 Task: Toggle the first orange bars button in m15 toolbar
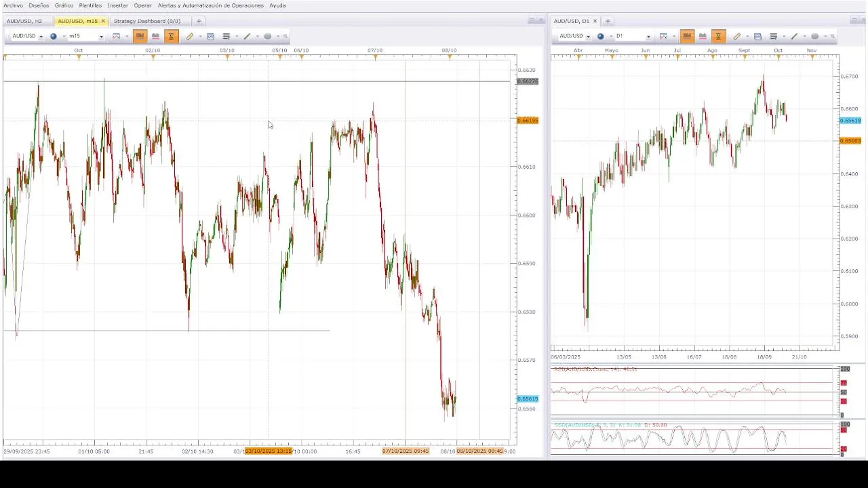tap(140, 36)
